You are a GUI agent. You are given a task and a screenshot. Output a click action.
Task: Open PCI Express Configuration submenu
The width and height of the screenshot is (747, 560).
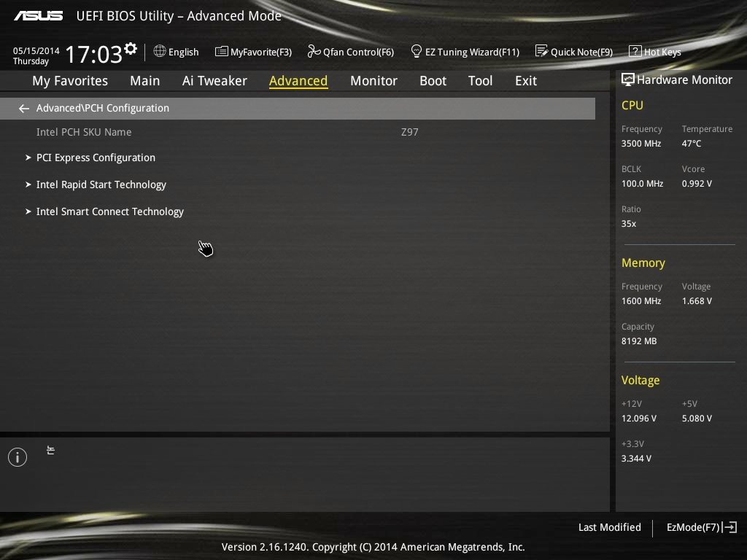96,157
